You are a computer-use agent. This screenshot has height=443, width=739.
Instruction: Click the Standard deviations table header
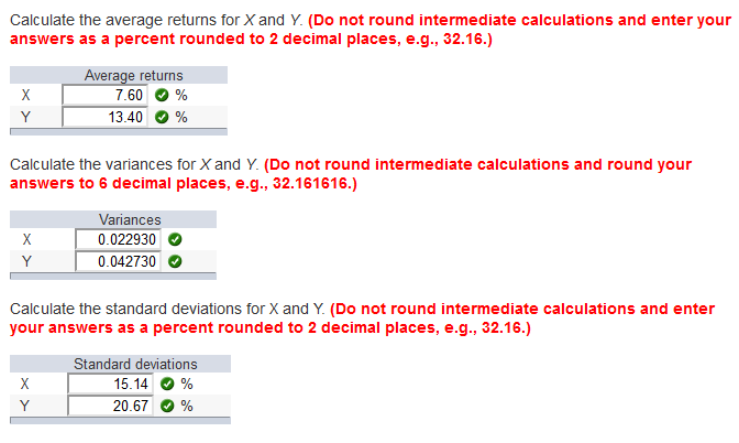[135, 364]
